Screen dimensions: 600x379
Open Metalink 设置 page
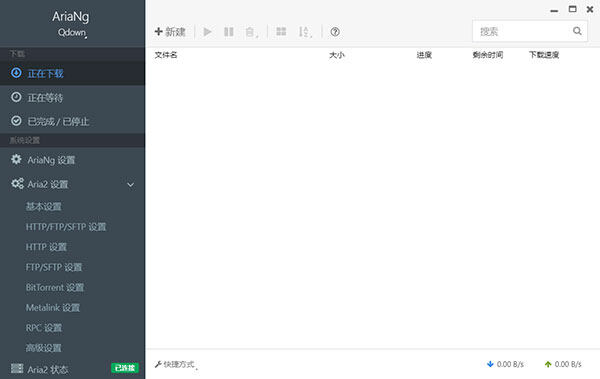tap(53, 308)
